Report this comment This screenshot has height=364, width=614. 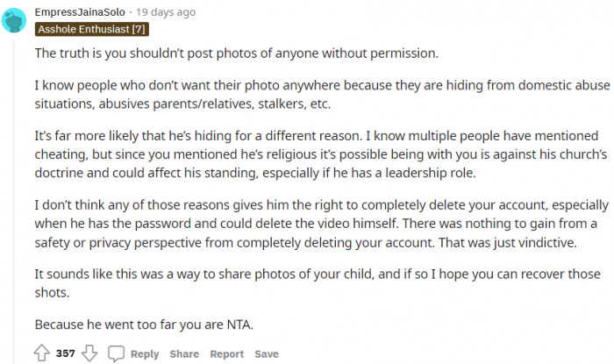pyautogui.click(x=226, y=354)
